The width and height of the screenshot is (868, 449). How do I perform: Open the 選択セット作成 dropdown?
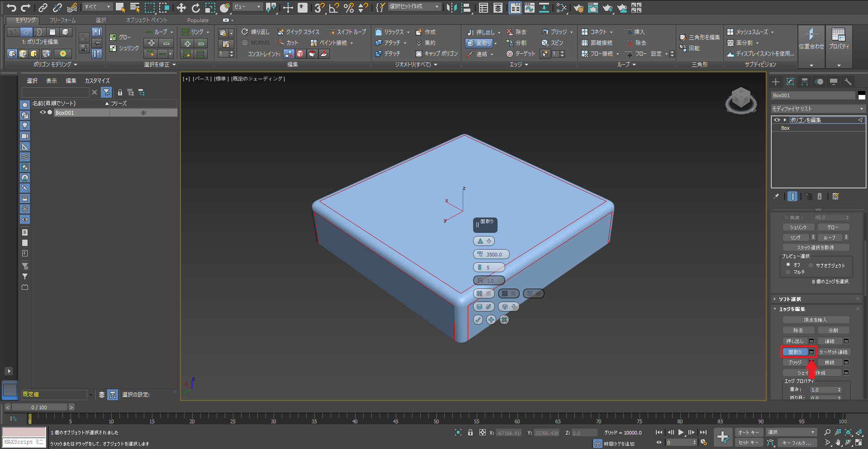click(414, 7)
